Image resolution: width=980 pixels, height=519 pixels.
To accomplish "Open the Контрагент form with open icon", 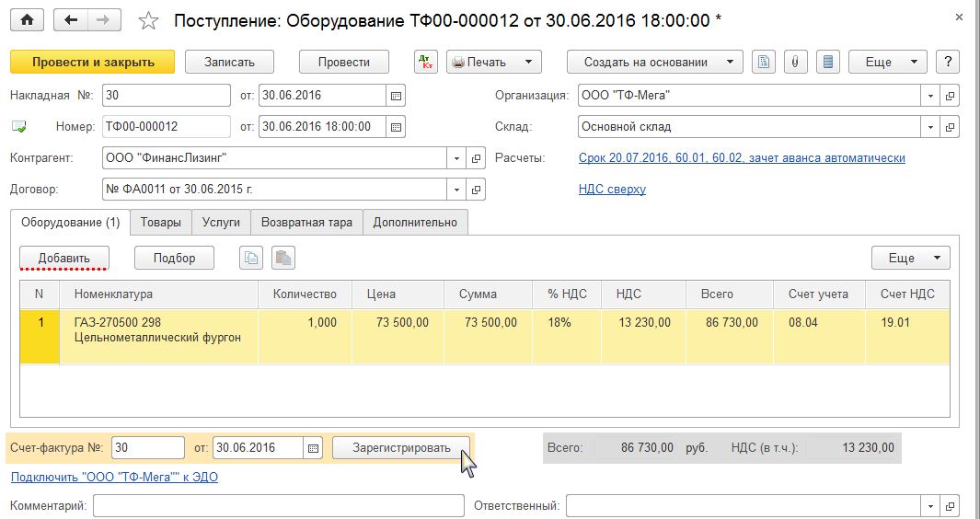I will pos(476,158).
